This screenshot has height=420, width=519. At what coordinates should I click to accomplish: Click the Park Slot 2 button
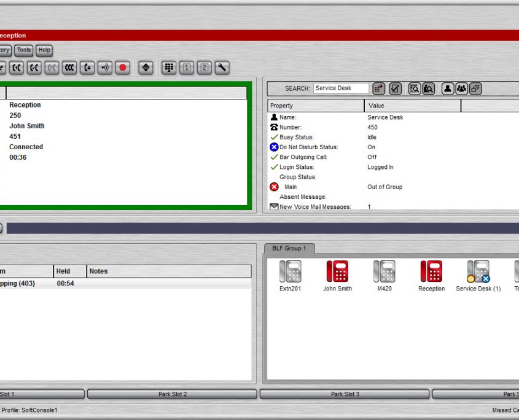[172, 394]
